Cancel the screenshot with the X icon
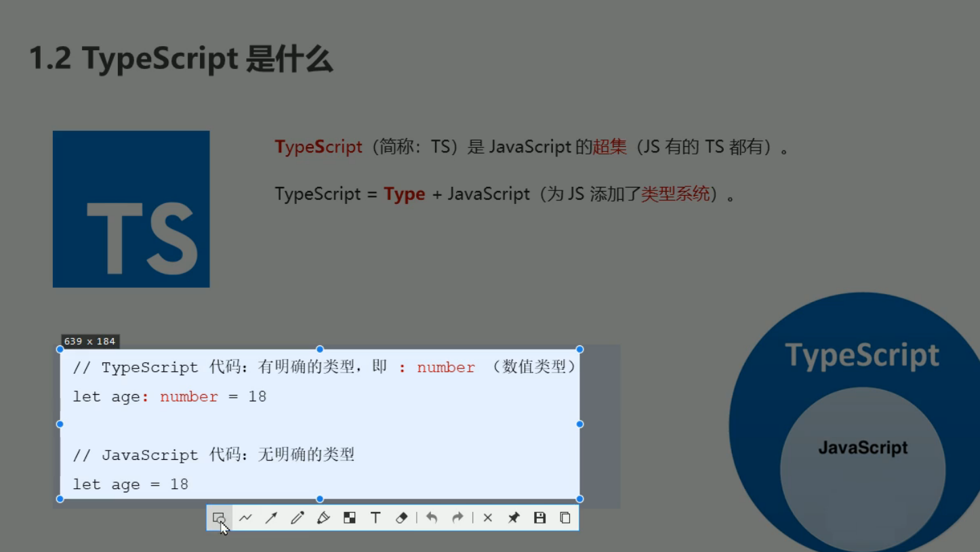Viewport: 980px width, 552px height. coord(487,518)
